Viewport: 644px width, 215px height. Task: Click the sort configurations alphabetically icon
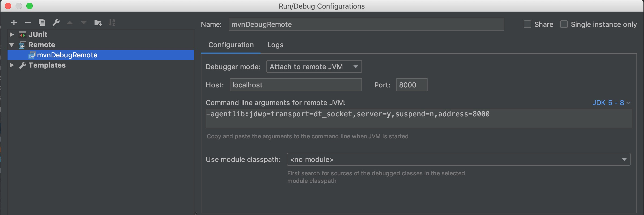click(112, 23)
